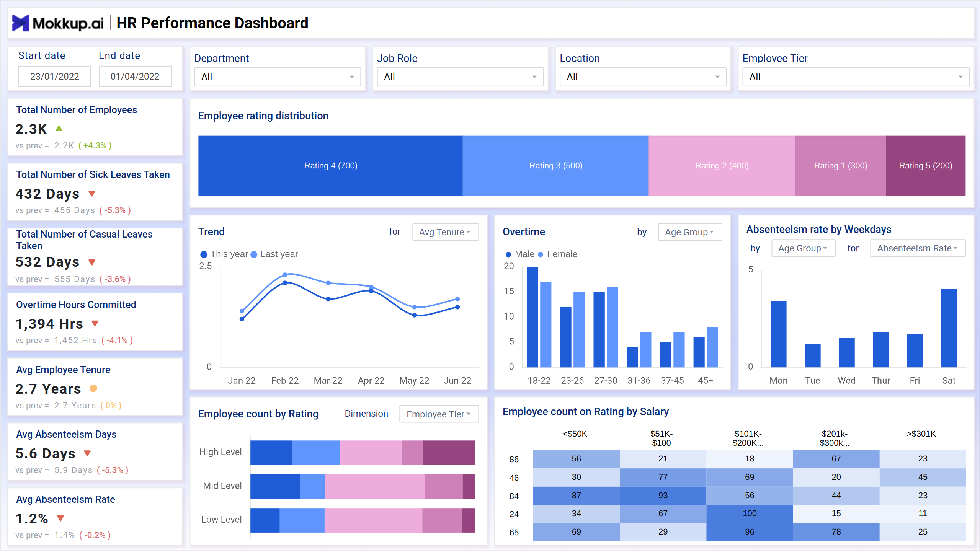Open the Department dropdown filter
This screenshot has height=551, width=980.
coord(278,77)
